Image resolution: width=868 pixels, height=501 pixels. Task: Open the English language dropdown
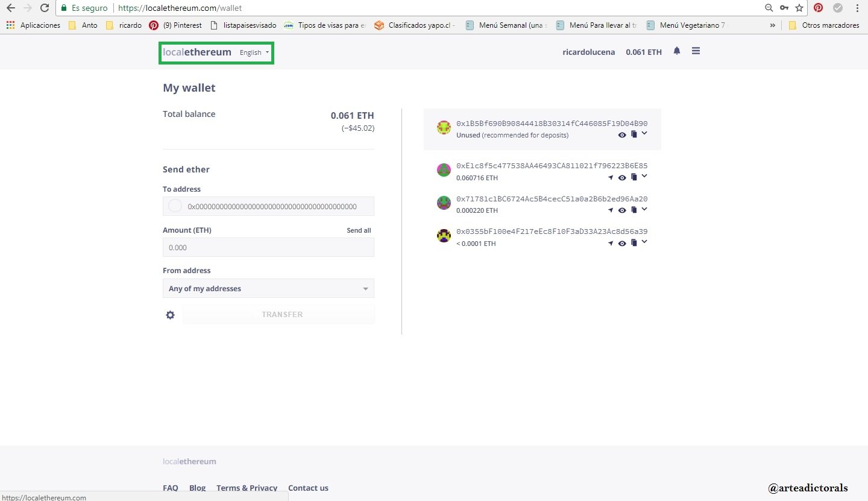tap(254, 52)
